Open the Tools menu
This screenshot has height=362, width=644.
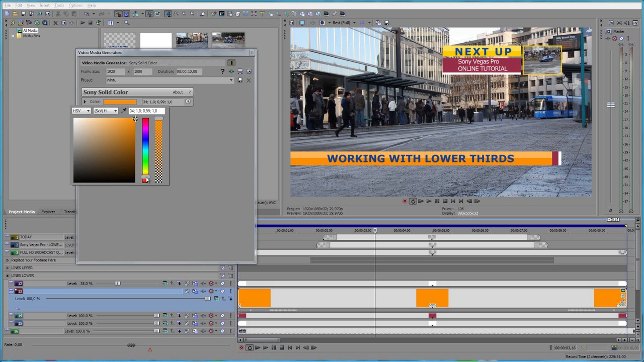coord(59,5)
